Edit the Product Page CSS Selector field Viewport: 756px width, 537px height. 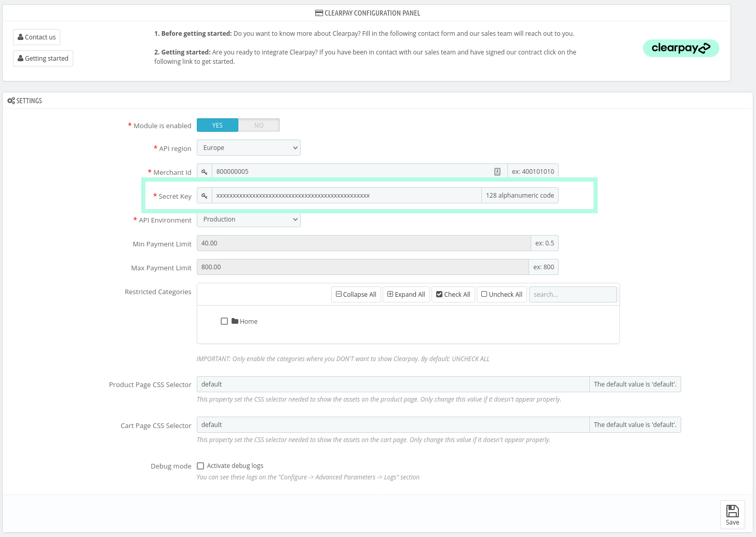[x=393, y=384]
